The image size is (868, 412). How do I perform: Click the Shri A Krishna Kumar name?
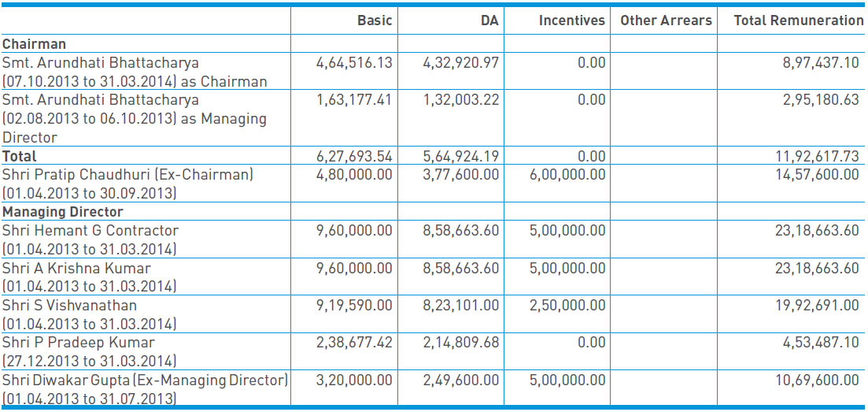click(x=76, y=269)
